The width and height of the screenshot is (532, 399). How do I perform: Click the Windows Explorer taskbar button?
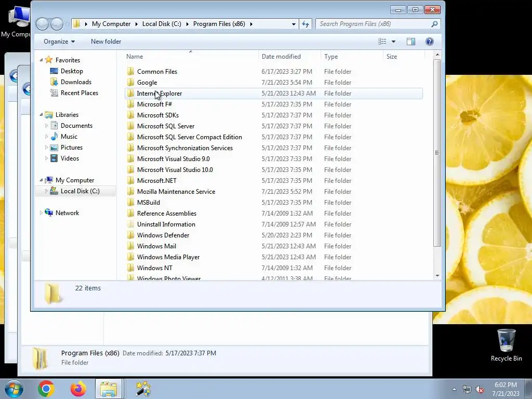pyautogui.click(x=109, y=389)
